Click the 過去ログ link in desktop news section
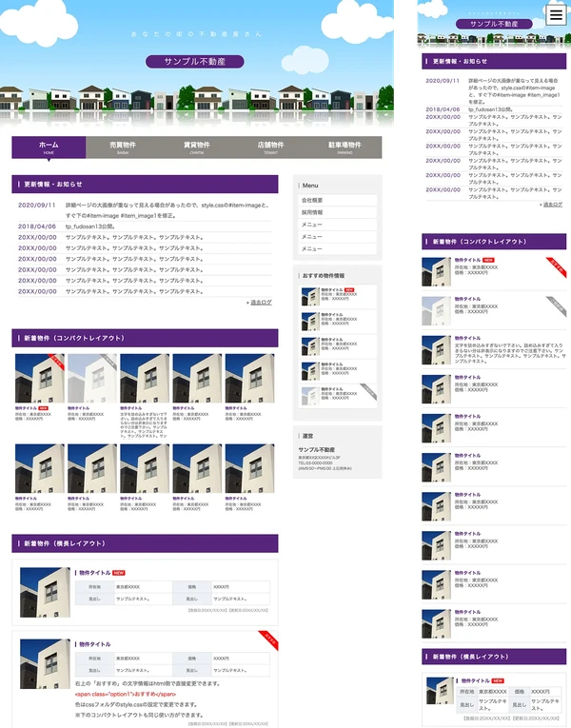 pyautogui.click(x=260, y=303)
